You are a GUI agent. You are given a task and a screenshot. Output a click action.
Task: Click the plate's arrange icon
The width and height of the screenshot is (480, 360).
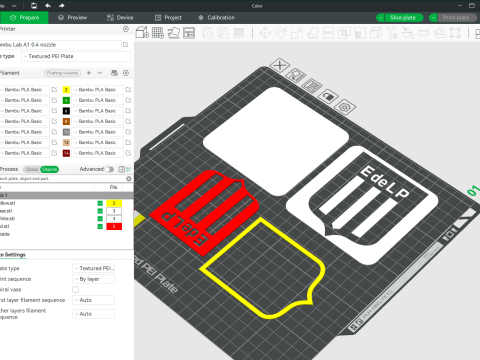pyautogui.click(x=312, y=86)
